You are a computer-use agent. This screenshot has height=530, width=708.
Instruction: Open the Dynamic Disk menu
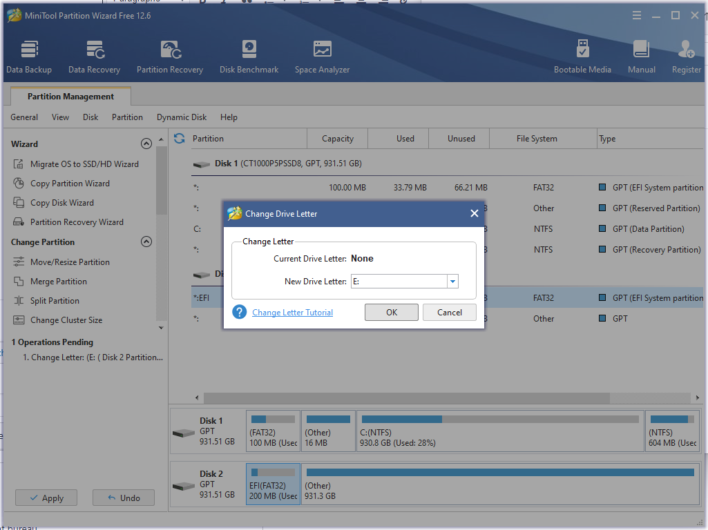point(181,117)
